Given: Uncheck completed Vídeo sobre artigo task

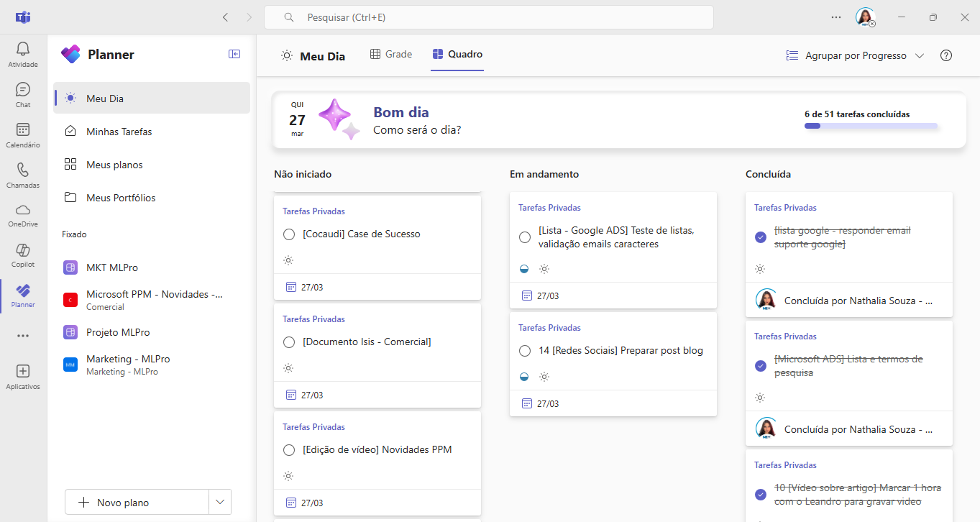Looking at the screenshot, I should click(761, 495).
